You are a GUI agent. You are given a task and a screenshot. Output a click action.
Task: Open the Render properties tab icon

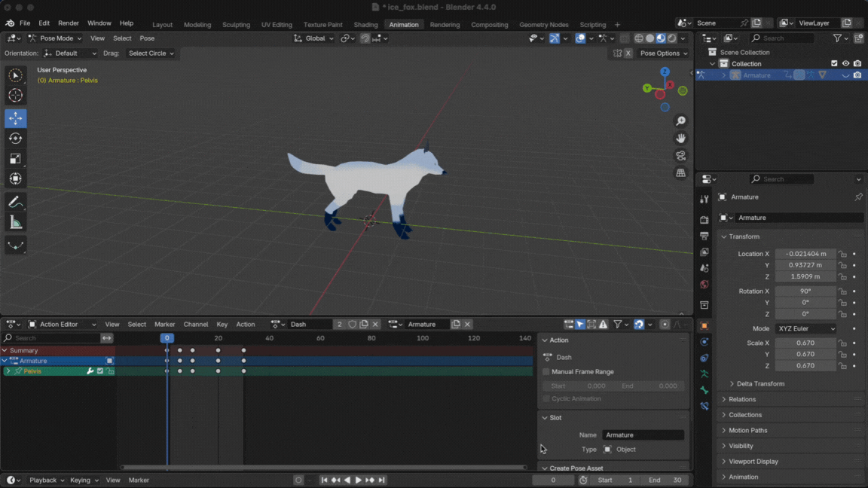click(x=704, y=220)
